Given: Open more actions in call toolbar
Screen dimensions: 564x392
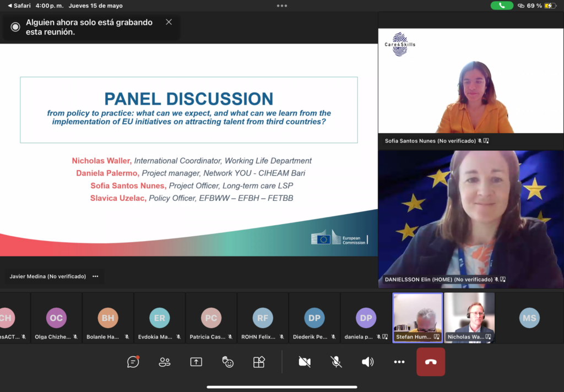Looking at the screenshot, I should (399, 362).
